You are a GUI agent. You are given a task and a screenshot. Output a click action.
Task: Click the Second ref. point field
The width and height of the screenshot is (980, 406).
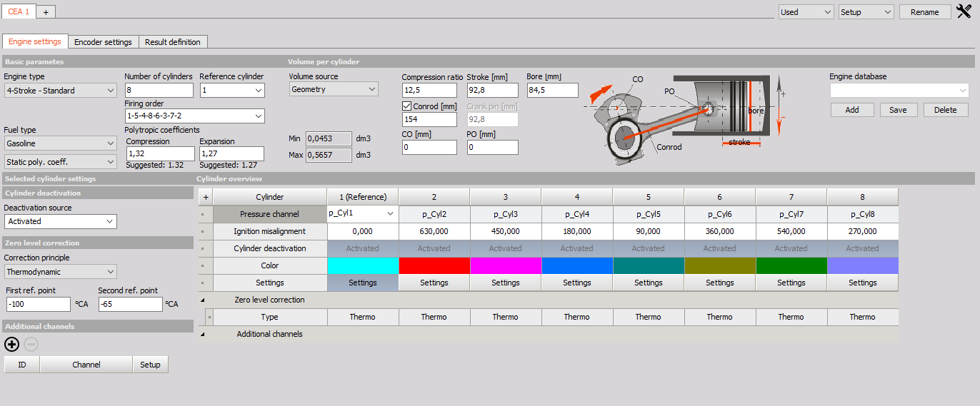(131, 304)
